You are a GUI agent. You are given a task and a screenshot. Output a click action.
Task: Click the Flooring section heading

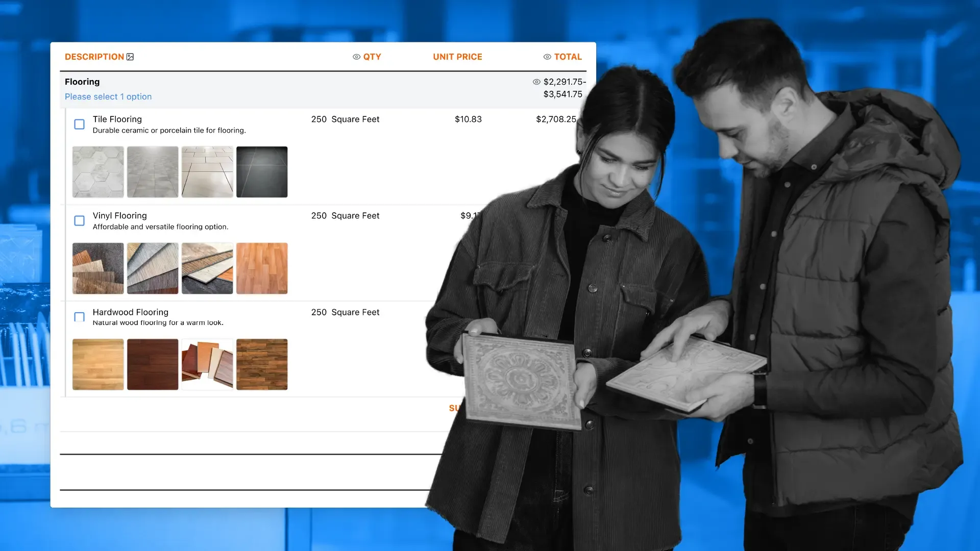click(82, 82)
